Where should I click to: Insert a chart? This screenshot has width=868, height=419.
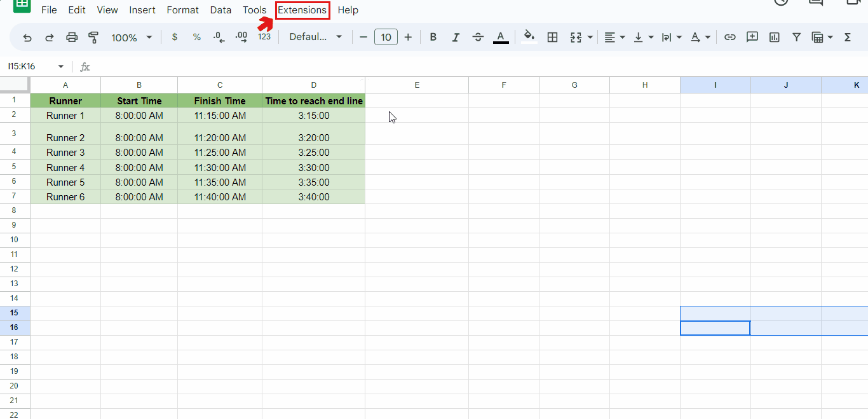pos(774,37)
